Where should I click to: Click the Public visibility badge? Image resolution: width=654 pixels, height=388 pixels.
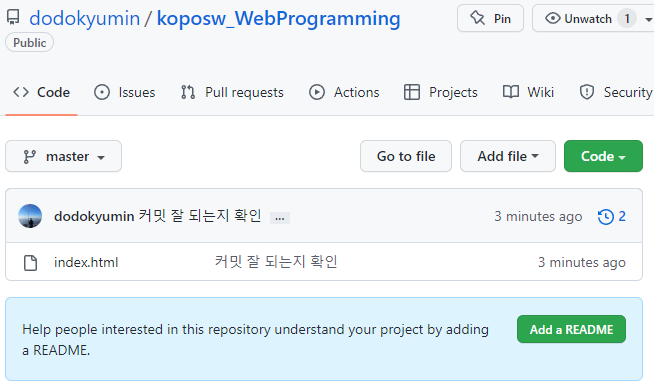pyautogui.click(x=29, y=43)
